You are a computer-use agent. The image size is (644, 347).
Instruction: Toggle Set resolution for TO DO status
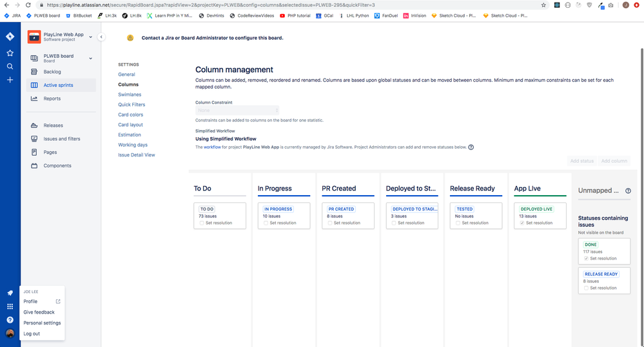pyautogui.click(x=202, y=223)
